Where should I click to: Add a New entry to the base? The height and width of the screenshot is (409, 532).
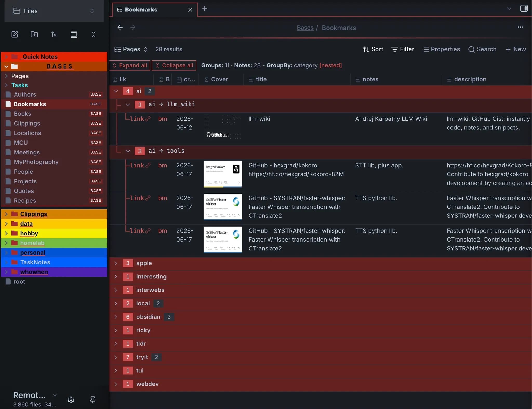coord(516,49)
